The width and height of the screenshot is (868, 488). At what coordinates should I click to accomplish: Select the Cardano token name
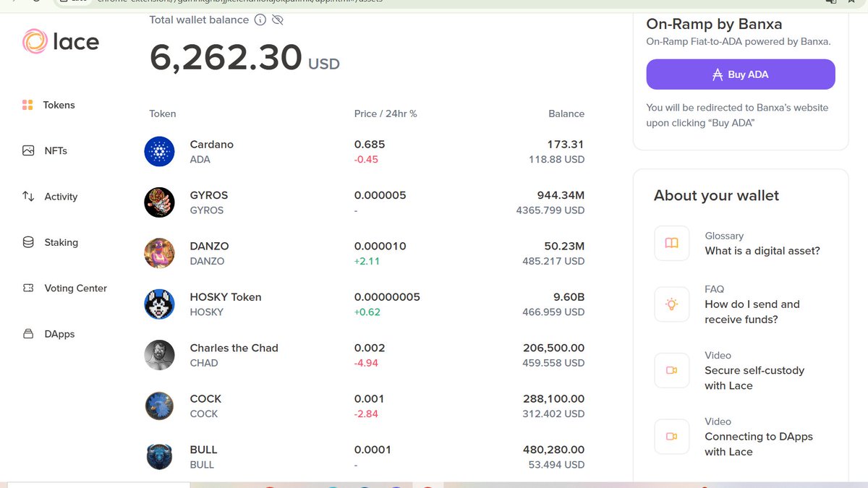pyautogui.click(x=211, y=145)
